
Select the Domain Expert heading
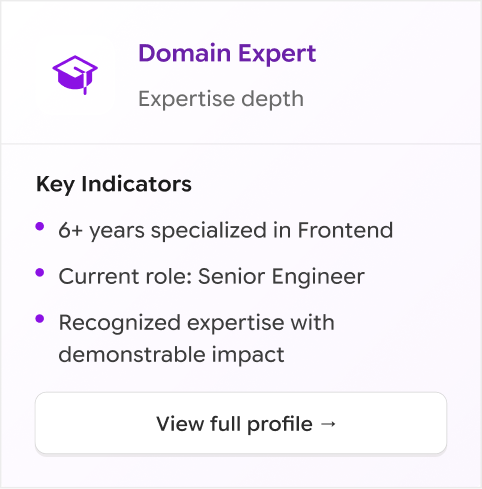(227, 53)
